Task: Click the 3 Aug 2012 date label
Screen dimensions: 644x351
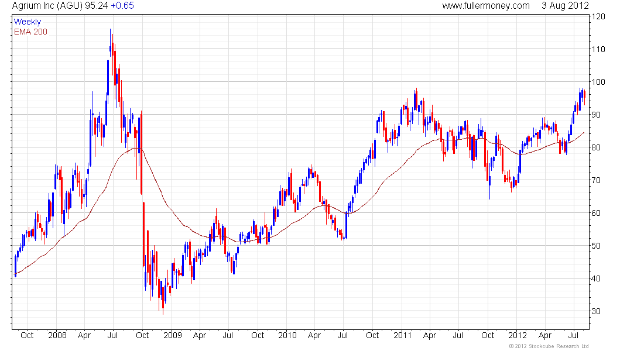Action: coord(565,6)
